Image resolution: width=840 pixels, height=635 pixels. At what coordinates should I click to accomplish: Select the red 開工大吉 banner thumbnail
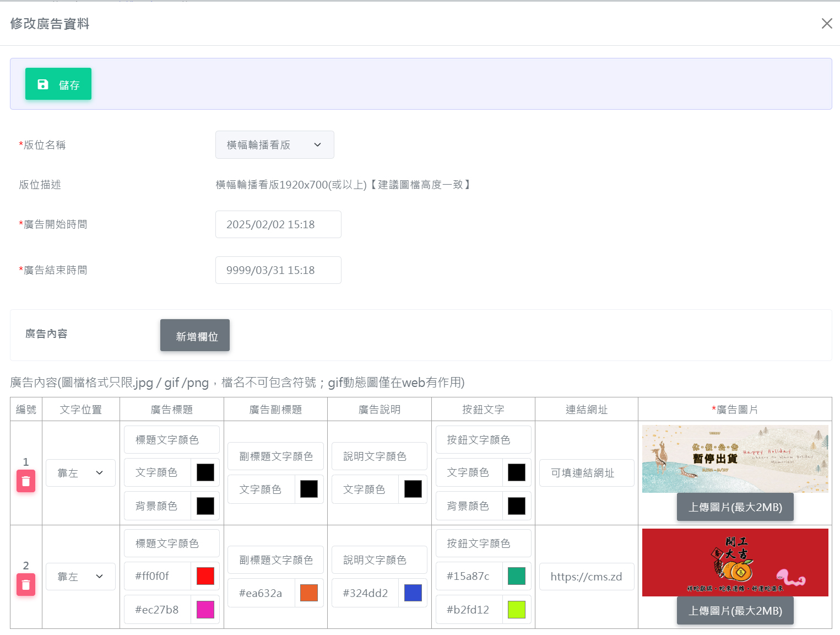click(x=735, y=562)
